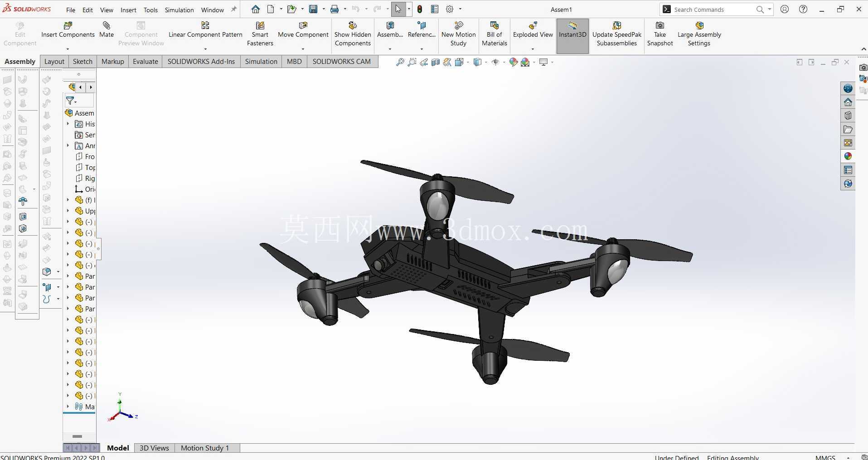The height and width of the screenshot is (460, 868).
Task: Open Apply Scene dropdown arrow
Action: pyautogui.click(x=534, y=62)
